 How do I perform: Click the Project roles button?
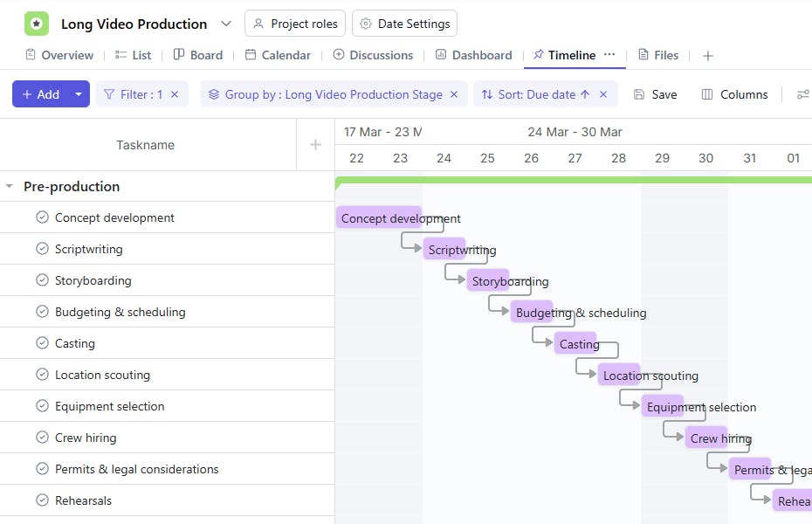point(295,24)
